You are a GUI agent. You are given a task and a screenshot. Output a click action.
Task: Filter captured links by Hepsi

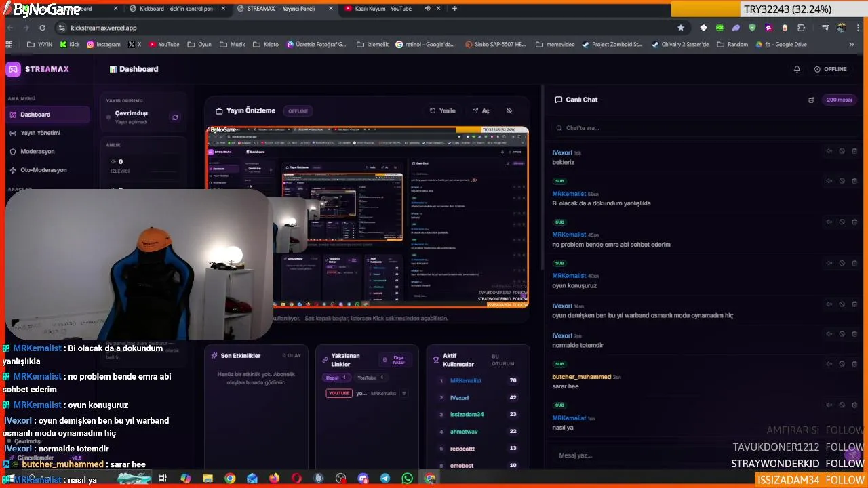(336, 378)
